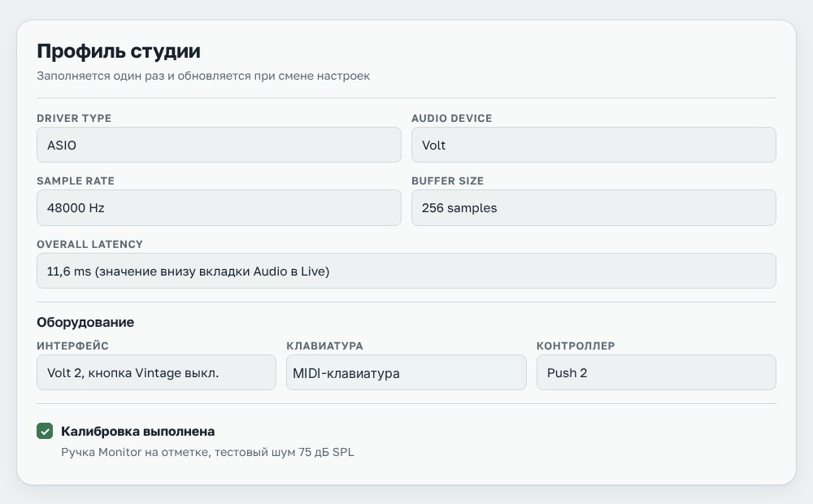Click the AUDIO DEVICE label

(451, 118)
